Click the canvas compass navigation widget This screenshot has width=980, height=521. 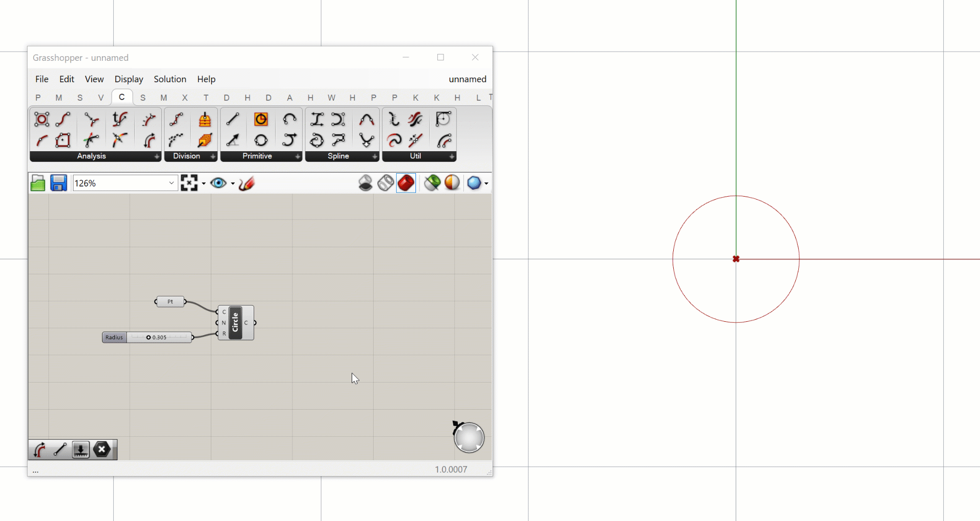coord(469,438)
